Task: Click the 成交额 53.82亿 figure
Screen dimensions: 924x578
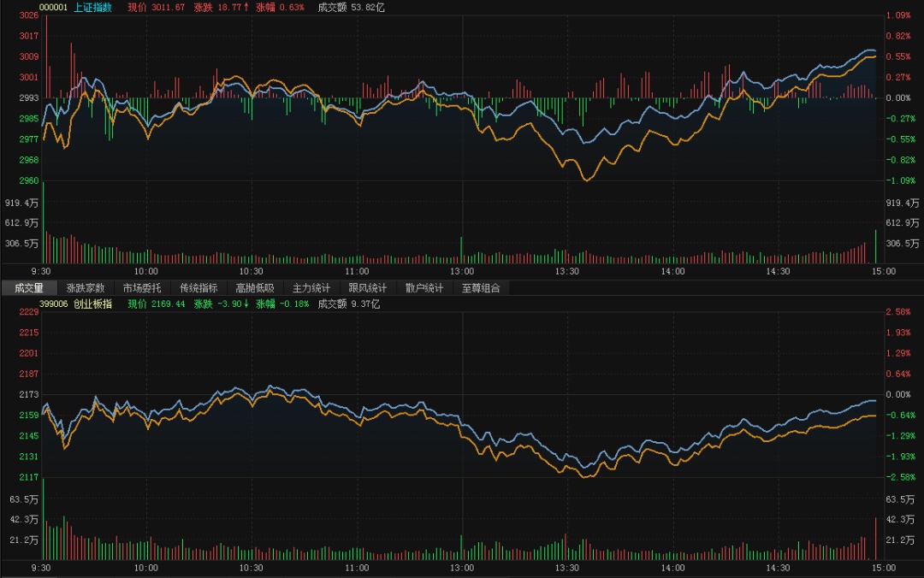Action: coord(352,7)
